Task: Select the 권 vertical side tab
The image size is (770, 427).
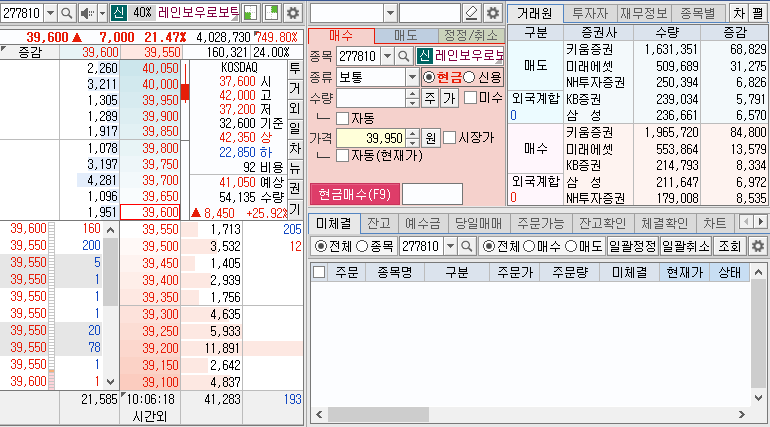Action: [x=295, y=188]
